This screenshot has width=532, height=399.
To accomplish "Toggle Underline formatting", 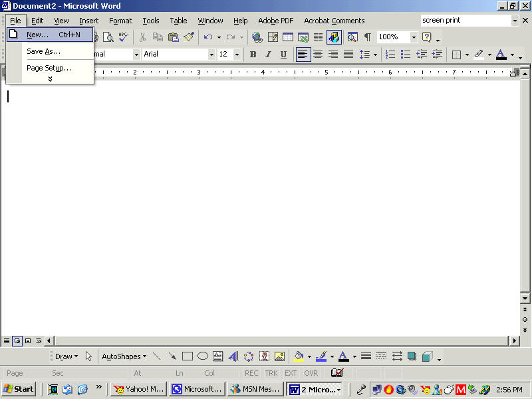I will (x=283, y=55).
